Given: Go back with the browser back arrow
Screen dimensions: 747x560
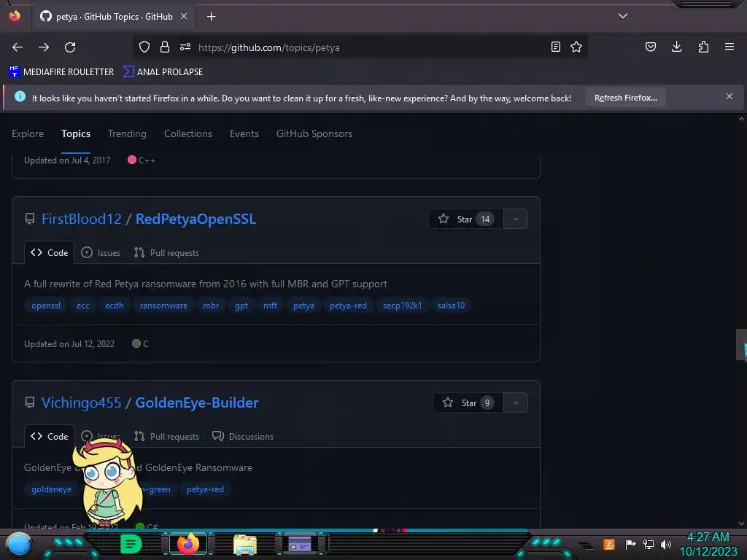Looking at the screenshot, I should click(x=18, y=47).
